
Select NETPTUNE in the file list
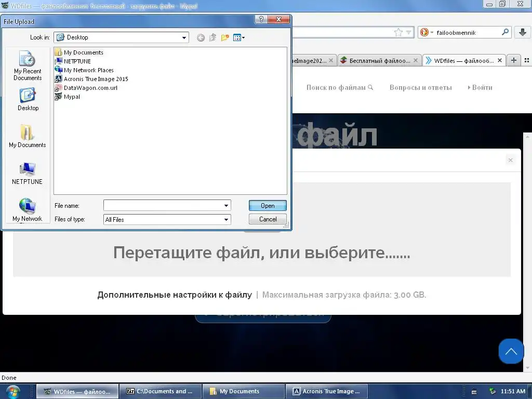coord(73,61)
